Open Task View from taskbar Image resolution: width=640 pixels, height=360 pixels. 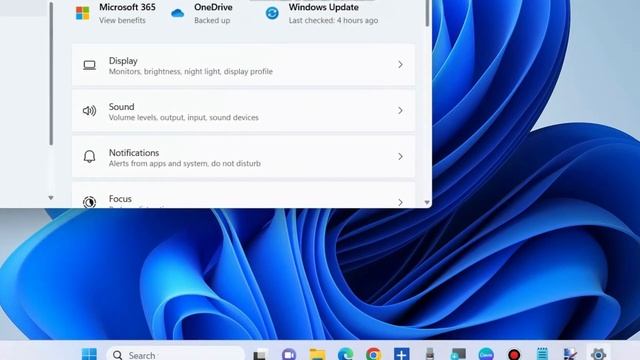click(x=260, y=354)
